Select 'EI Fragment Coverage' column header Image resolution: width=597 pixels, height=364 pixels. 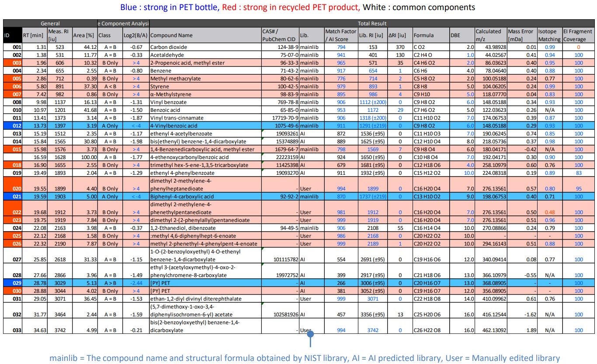[578, 35]
